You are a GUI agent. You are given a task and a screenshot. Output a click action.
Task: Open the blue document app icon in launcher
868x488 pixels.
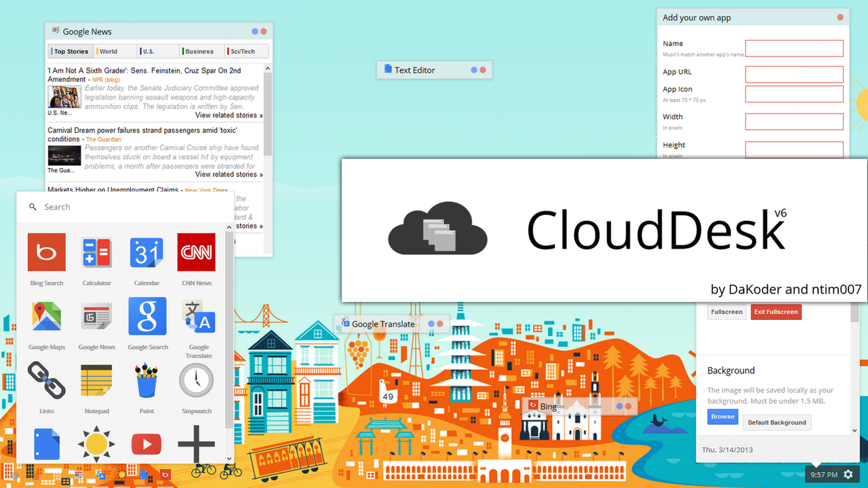(47, 444)
